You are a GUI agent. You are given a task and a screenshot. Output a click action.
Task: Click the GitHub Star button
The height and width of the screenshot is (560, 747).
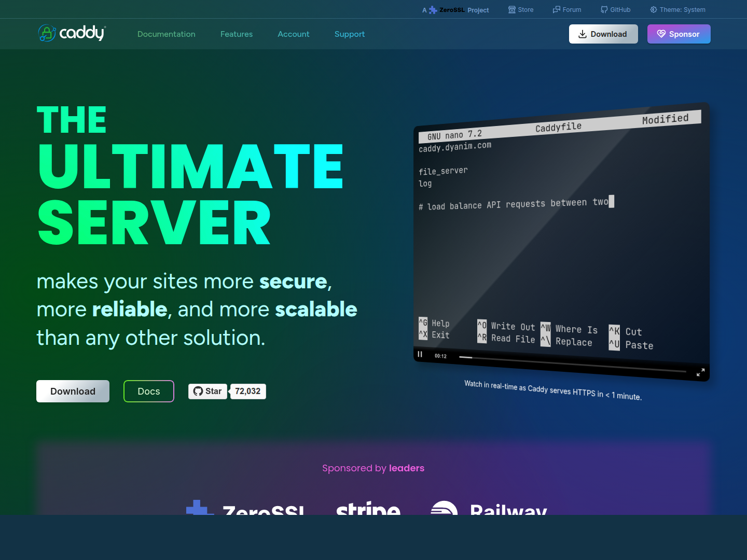click(x=208, y=391)
